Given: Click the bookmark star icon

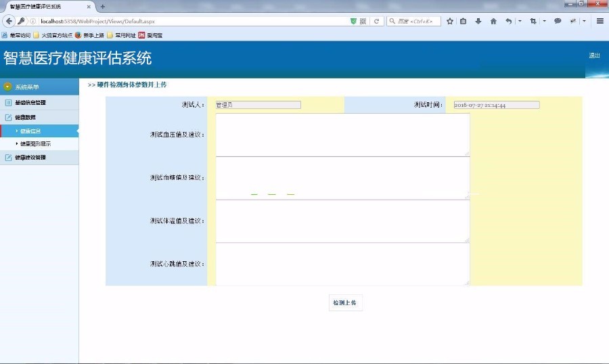Looking at the screenshot, I should point(450,21).
